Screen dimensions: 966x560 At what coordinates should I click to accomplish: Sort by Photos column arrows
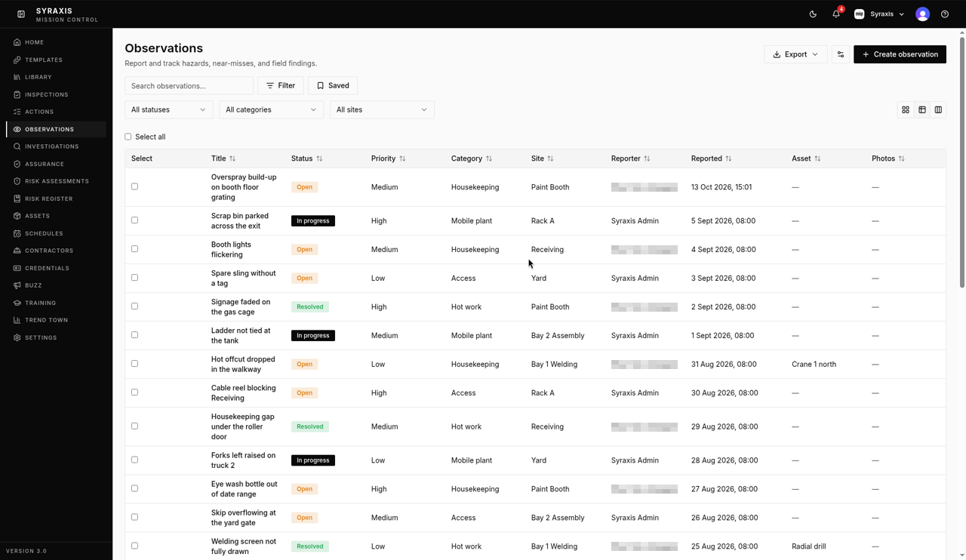[901, 158]
